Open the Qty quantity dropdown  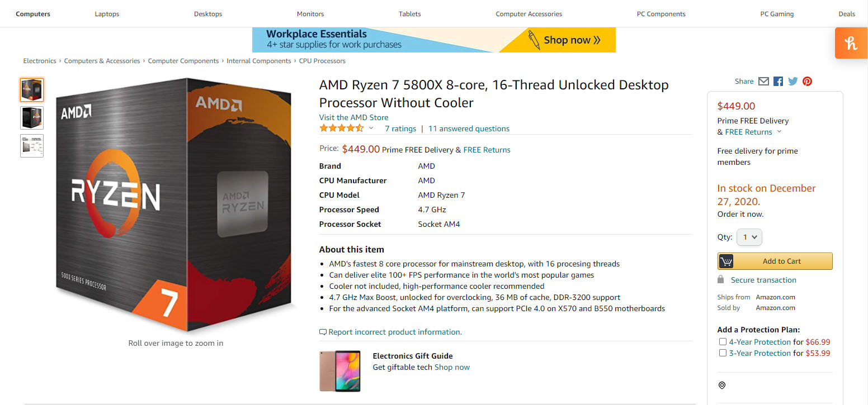[x=749, y=237]
